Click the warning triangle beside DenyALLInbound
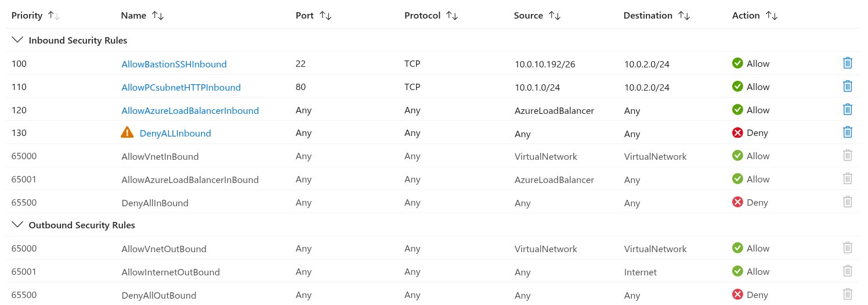This screenshot has height=305, width=868. pos(127,132)
